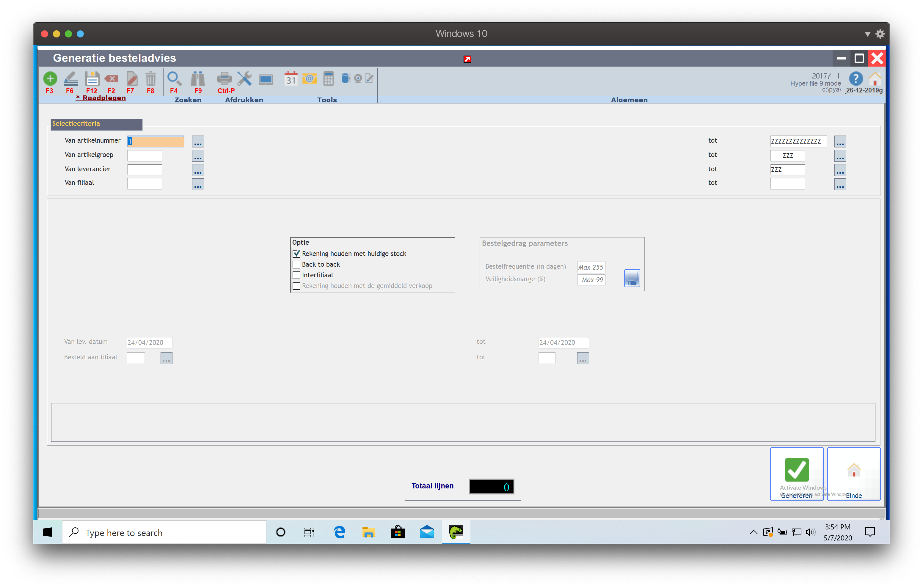923x588 pixels.
Task: Open the calendar tool icon
Action: (x=291, y=78)
